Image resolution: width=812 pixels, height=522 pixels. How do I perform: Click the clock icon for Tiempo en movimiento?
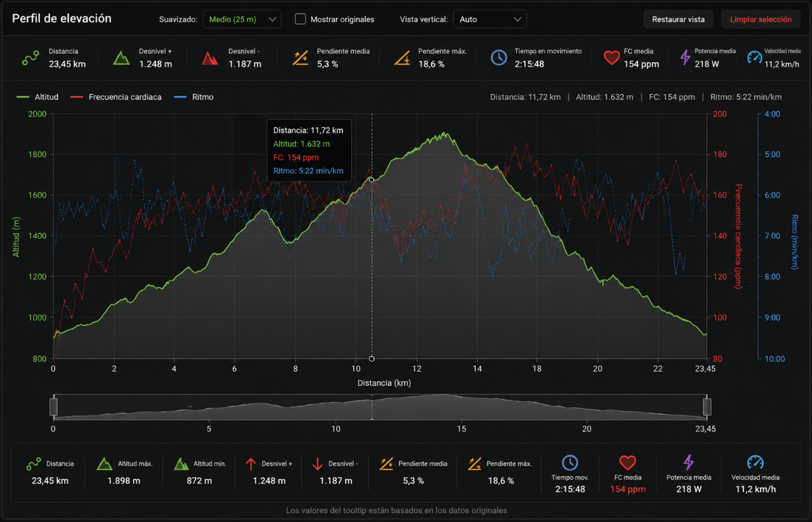click(499, 58)
